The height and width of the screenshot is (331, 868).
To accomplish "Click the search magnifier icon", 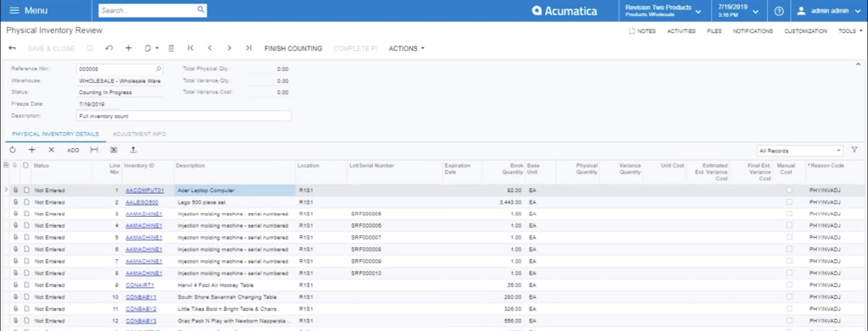I will pyautogui.click(x=200, y=10).
